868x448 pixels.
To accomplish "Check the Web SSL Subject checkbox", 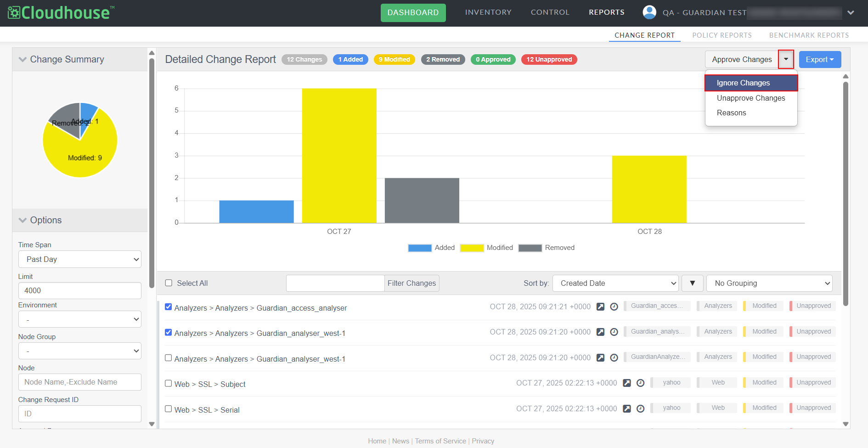I will click(169, 383).
